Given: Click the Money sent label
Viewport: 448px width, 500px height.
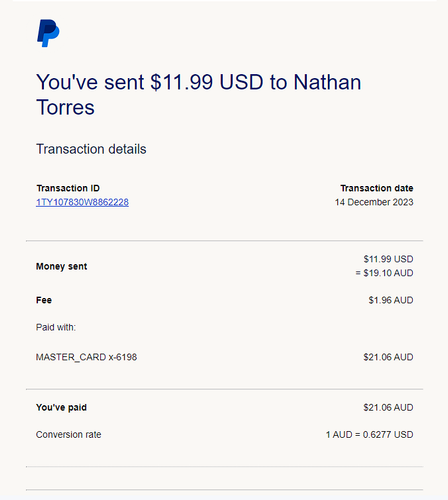Looking at the screenshot, I should pyautogui.click(x=62, y=266).
